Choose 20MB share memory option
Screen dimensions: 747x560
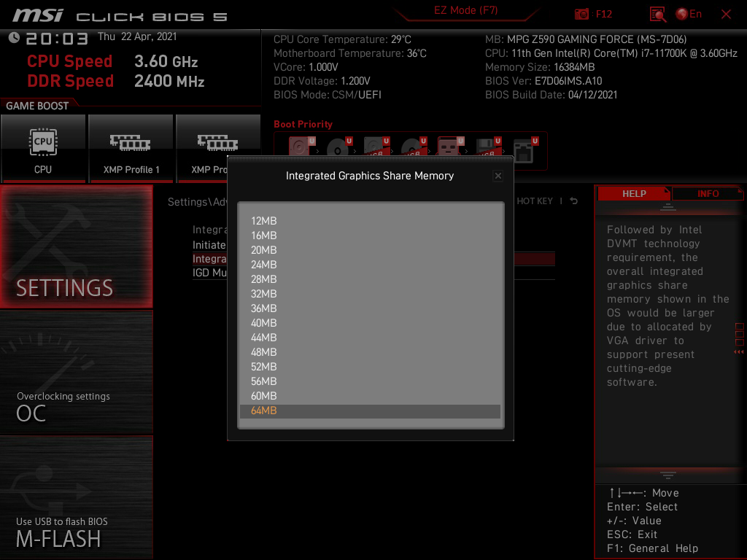[370, 249]
